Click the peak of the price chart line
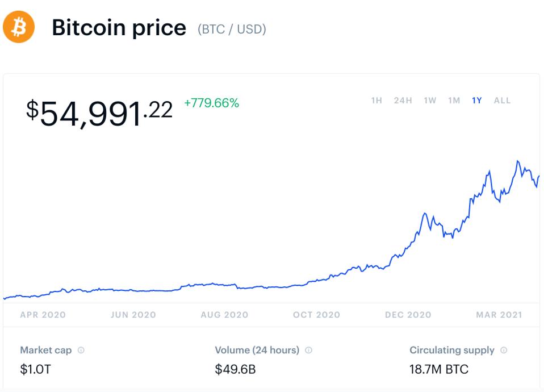 [x=518, y=161]
